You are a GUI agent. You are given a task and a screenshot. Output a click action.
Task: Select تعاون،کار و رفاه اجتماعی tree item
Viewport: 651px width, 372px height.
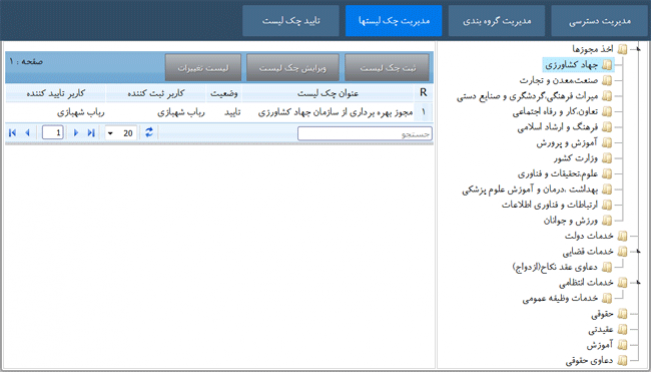(555, 112)
